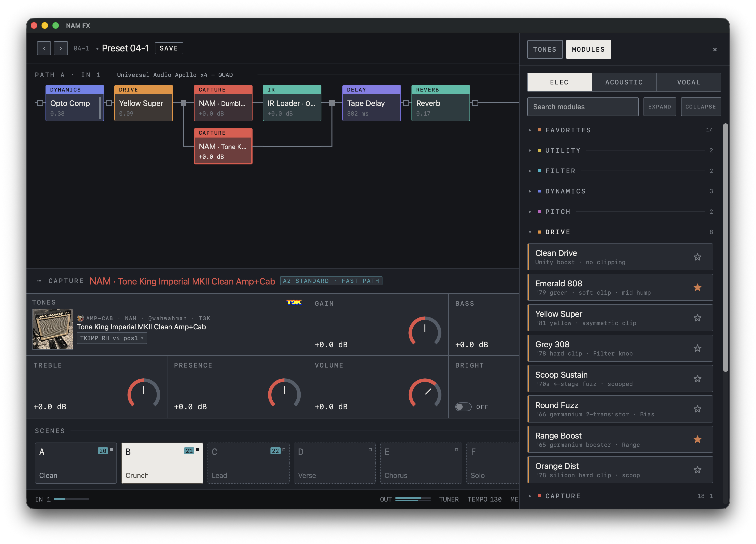Screen dimensions: 756x544
Task: Click the Search modules field
Action: 583,107
